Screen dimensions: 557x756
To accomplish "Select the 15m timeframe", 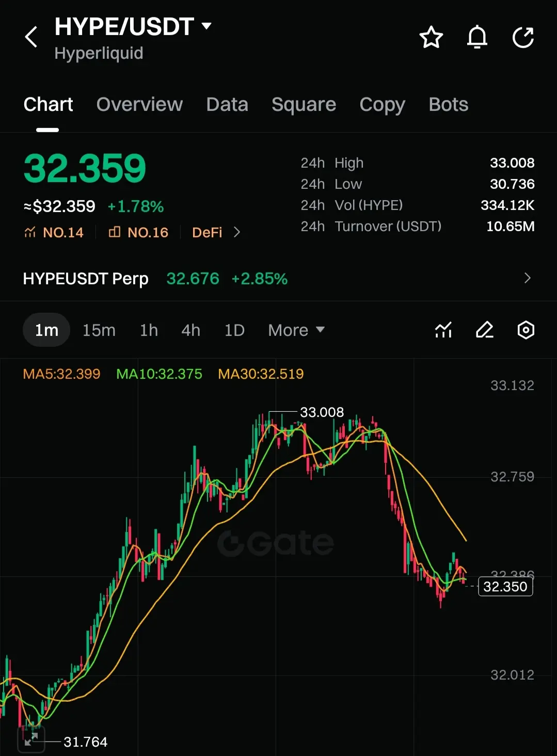I will [99, 330].
